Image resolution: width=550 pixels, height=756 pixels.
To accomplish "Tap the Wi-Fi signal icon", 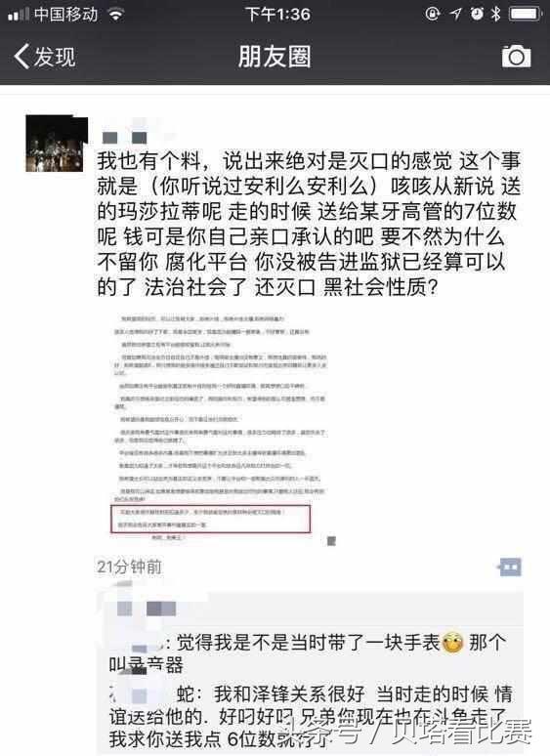I will (115, 15).
